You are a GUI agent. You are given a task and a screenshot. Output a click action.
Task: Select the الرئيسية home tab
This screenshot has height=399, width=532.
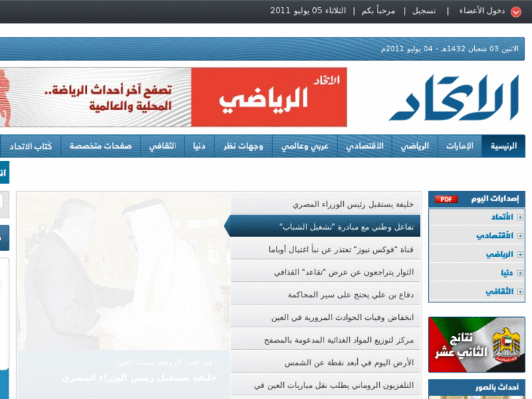click(x=503, y=146)
